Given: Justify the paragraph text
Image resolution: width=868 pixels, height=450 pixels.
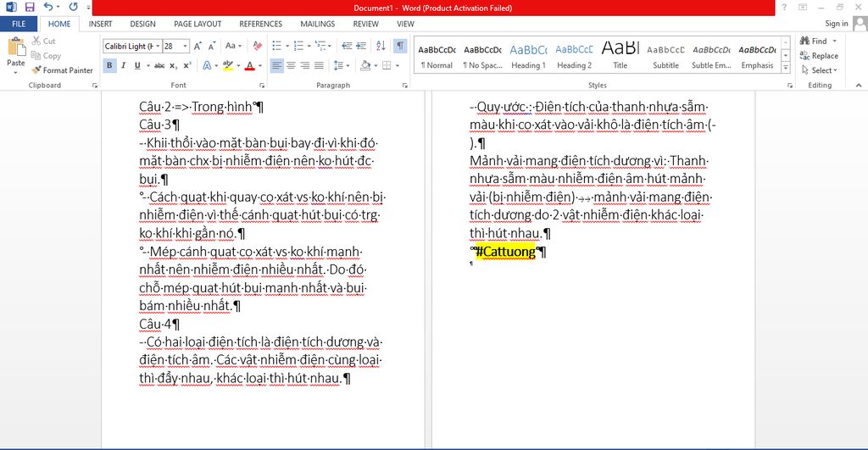Looking at the screenshot, I should coord(319,65).
